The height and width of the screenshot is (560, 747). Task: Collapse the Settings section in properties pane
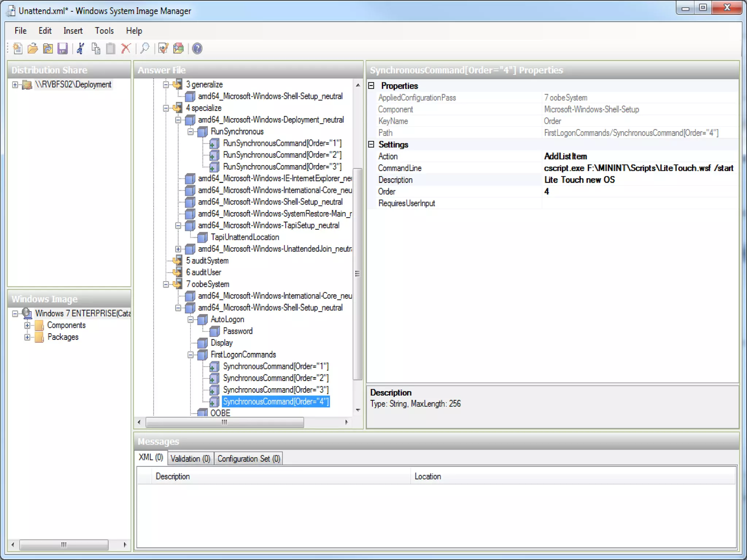[x=371, y=144]
